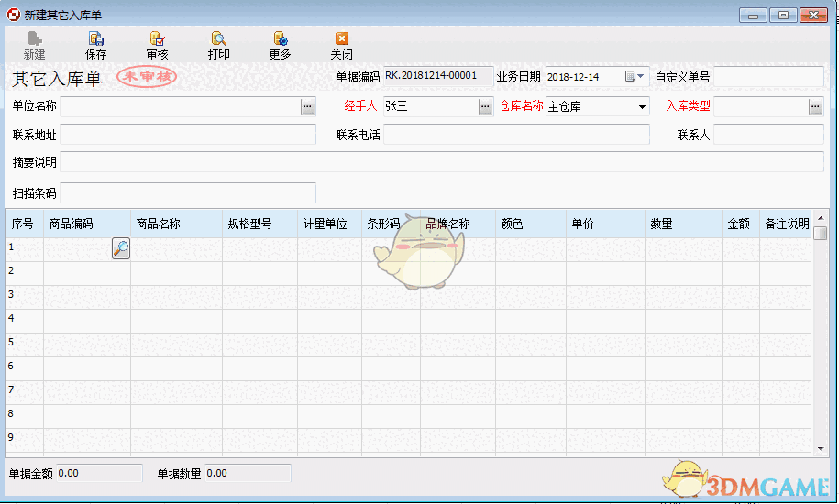Focus the 联系电话 input field

[x=516, y=135]
